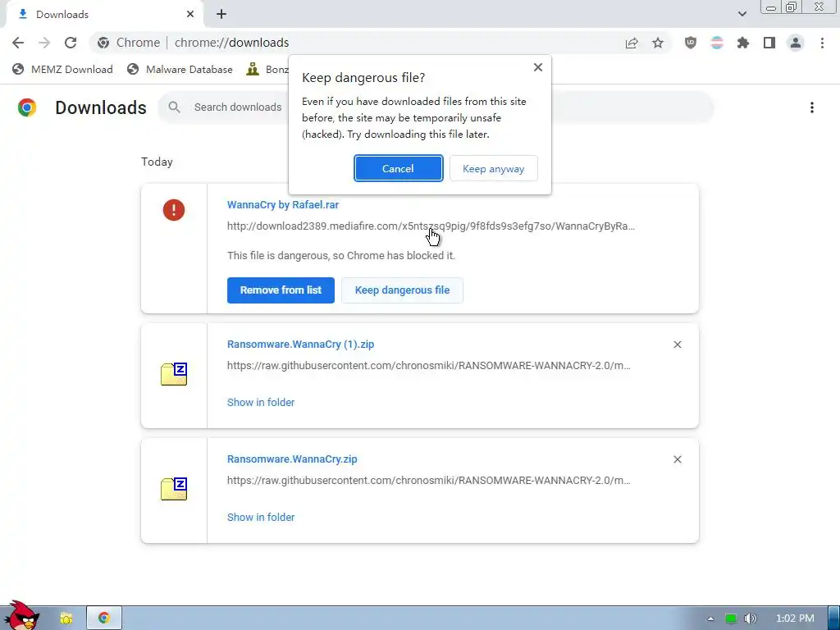The image size is (840, 630).
Task: Click the 1:02 PM taskbar clock
Action: [795, 619]
